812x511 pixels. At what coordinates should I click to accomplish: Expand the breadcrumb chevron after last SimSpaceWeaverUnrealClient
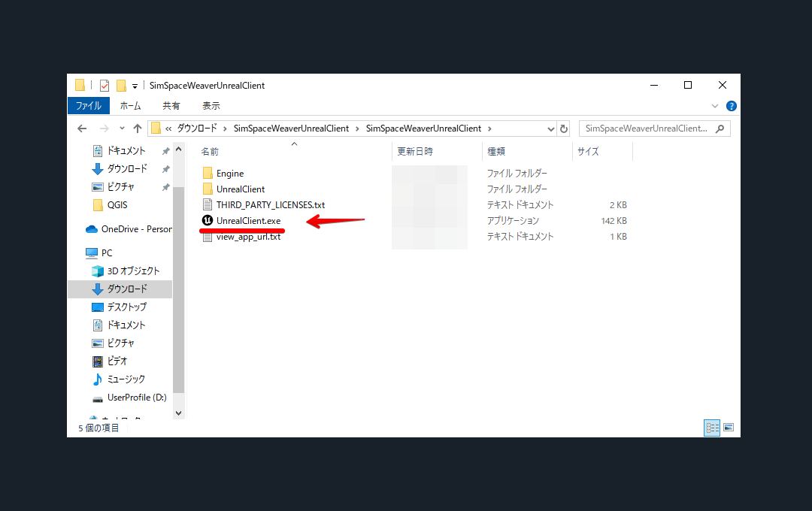click(489, 129)
